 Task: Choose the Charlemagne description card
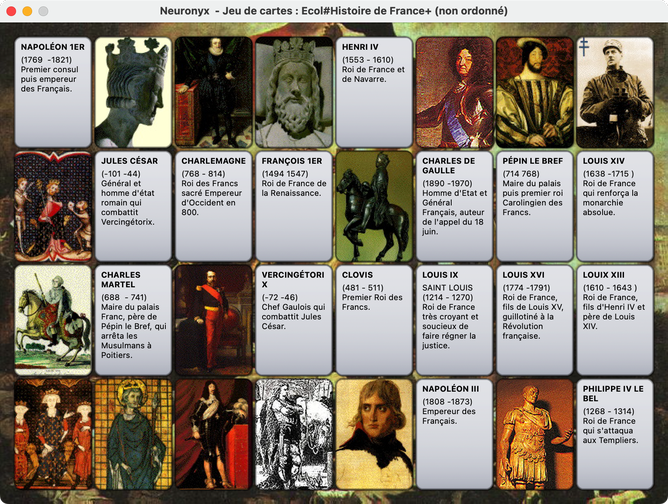pyautogui.click(x=213, y=206)
